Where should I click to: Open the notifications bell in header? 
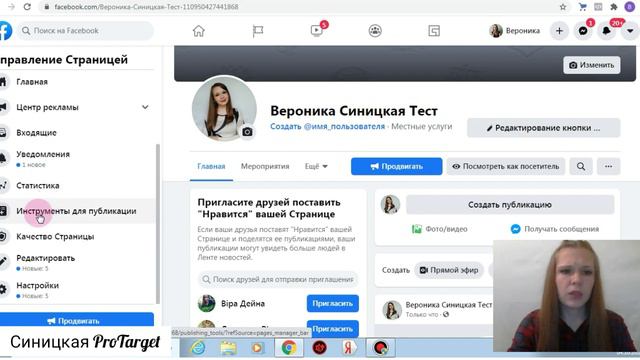[607, 31]
